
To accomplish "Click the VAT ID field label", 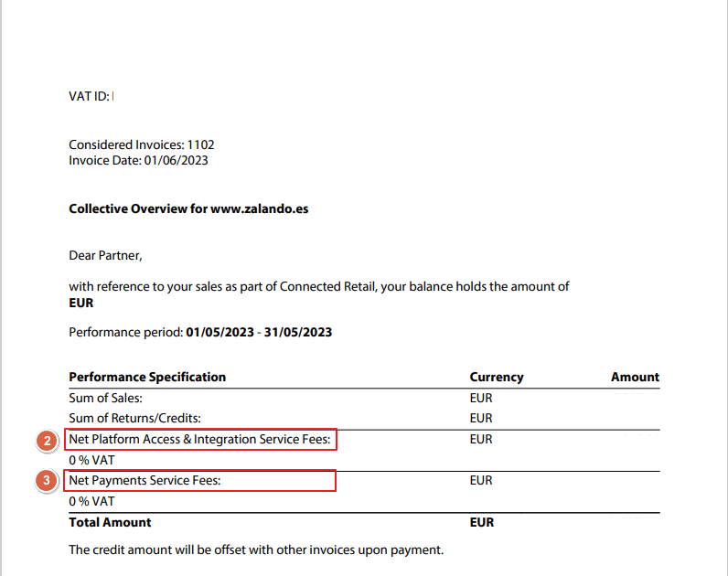I will tap(89, 96).
